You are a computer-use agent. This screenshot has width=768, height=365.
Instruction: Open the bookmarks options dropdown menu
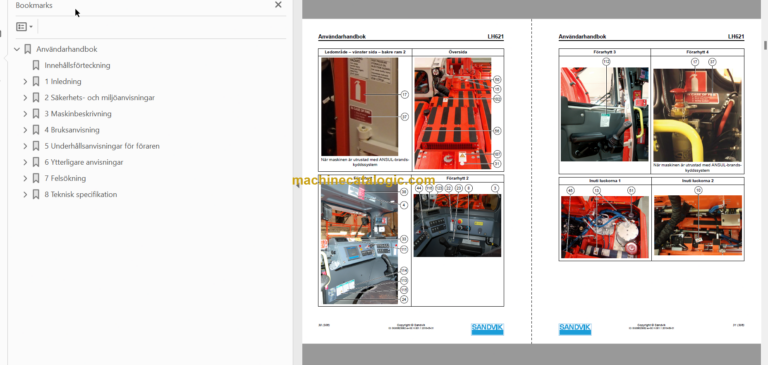pos(24,26)
